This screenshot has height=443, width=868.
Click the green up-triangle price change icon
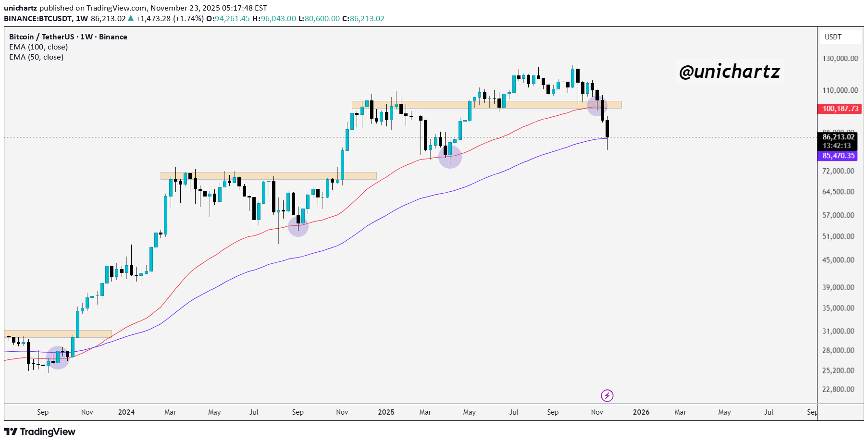coord(131,18)
